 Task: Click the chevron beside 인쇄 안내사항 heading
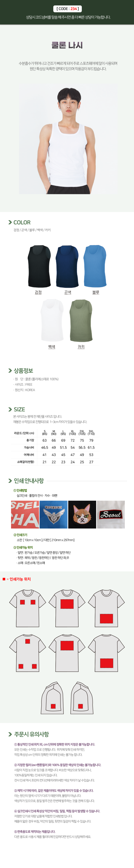(x=10, y=481)
